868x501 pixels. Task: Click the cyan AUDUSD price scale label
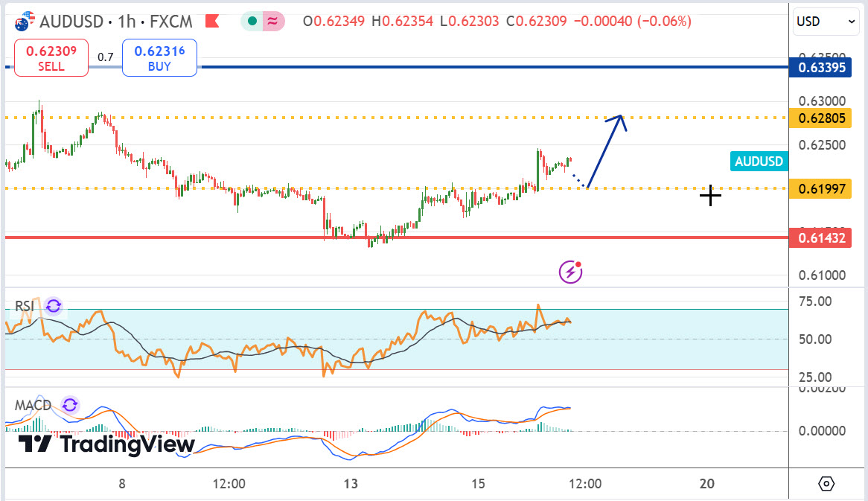(759, 162)
